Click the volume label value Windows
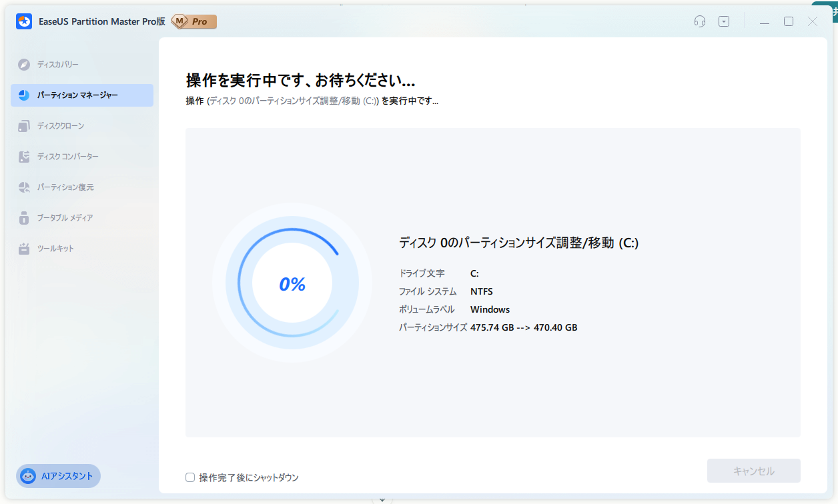This screenshot has height=504, width=838. [490, 309]
